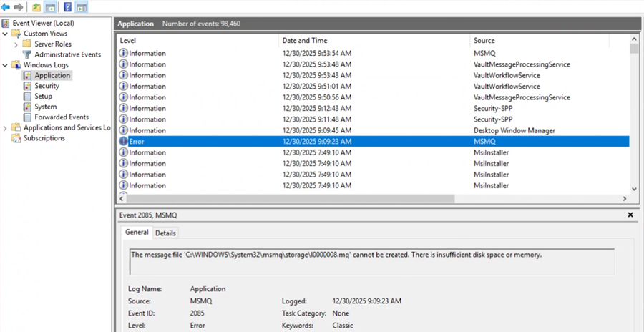Click the Security log icon

(x=27, y=86)
